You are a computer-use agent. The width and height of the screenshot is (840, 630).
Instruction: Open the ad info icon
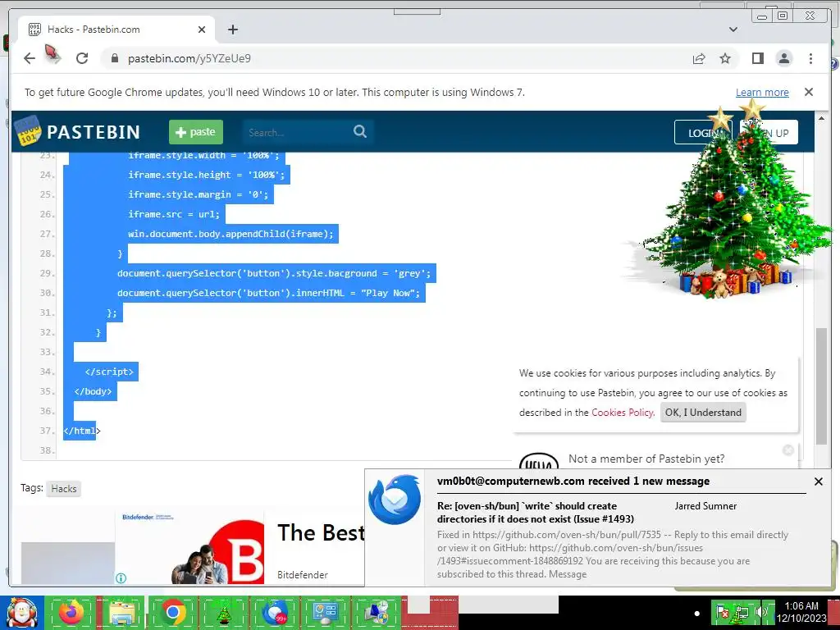121,578
